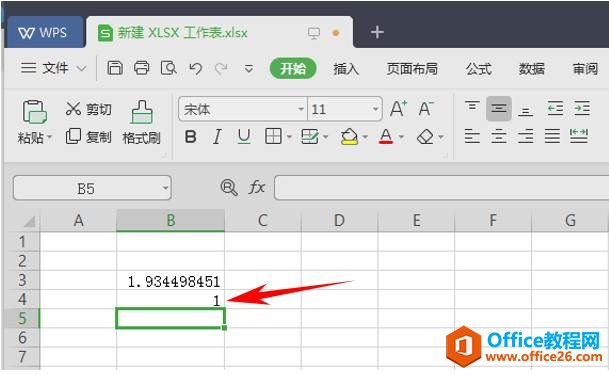This screenshot has height=374, width=609.
Task: Open the cell style dropdown arrow
Action: tap(325, 137)
